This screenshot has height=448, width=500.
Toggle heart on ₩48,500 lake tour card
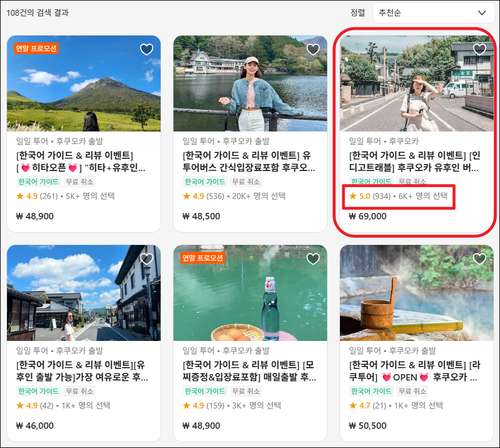(313, 50)
